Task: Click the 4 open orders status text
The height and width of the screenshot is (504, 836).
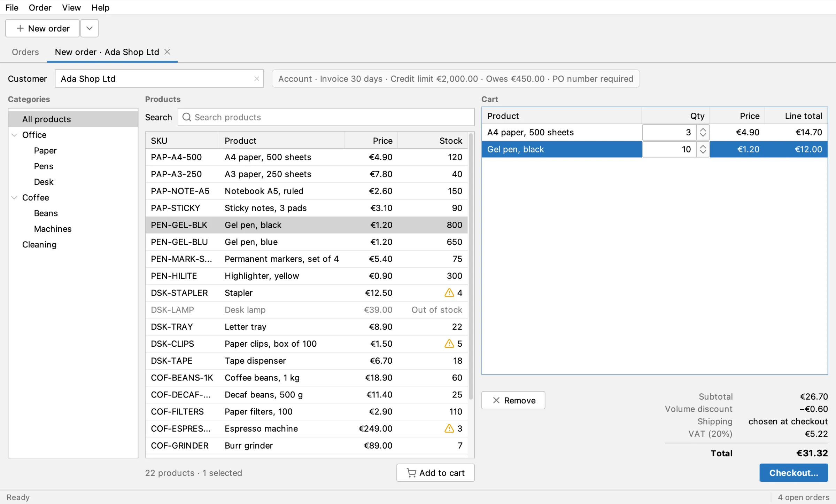Action: click(x=804, y=497)
